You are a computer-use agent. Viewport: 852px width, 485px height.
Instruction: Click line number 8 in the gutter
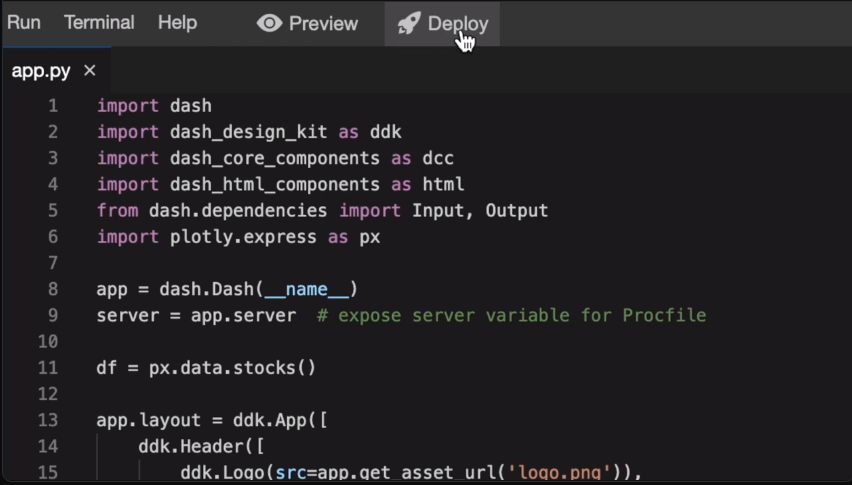pyautogui.click(x=52, y=289)
